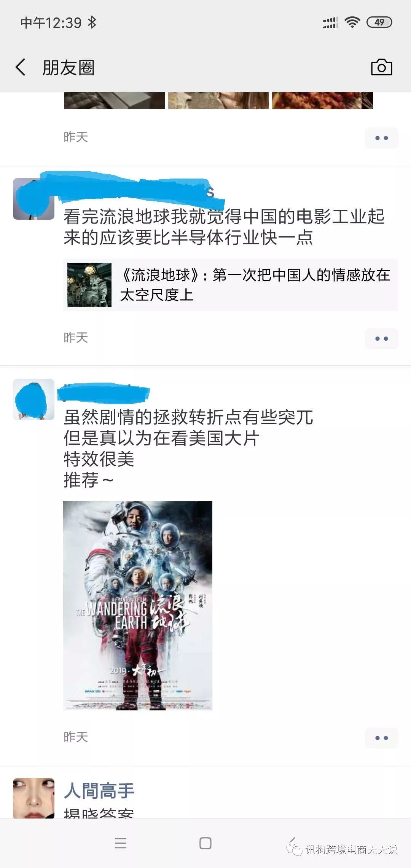
Task: Tap the blue-covered avatar of the poster post
Action: (33, 399)
